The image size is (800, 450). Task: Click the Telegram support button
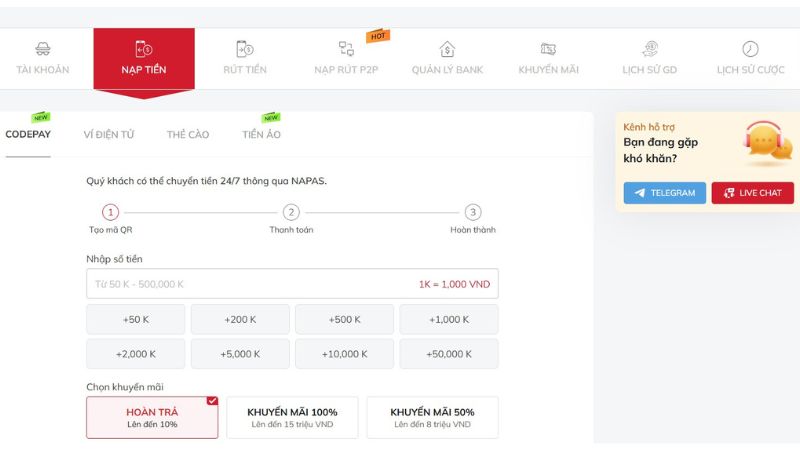click(x=664, y=193)
